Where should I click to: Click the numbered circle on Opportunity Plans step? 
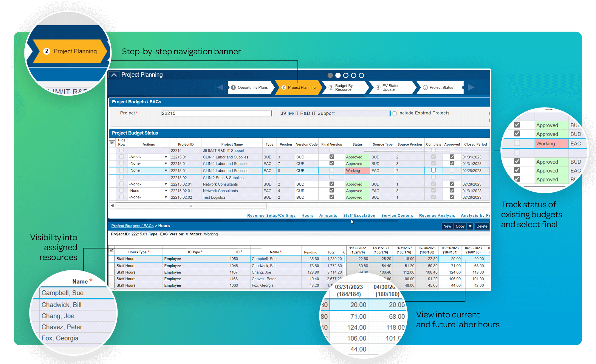point(233,87)
